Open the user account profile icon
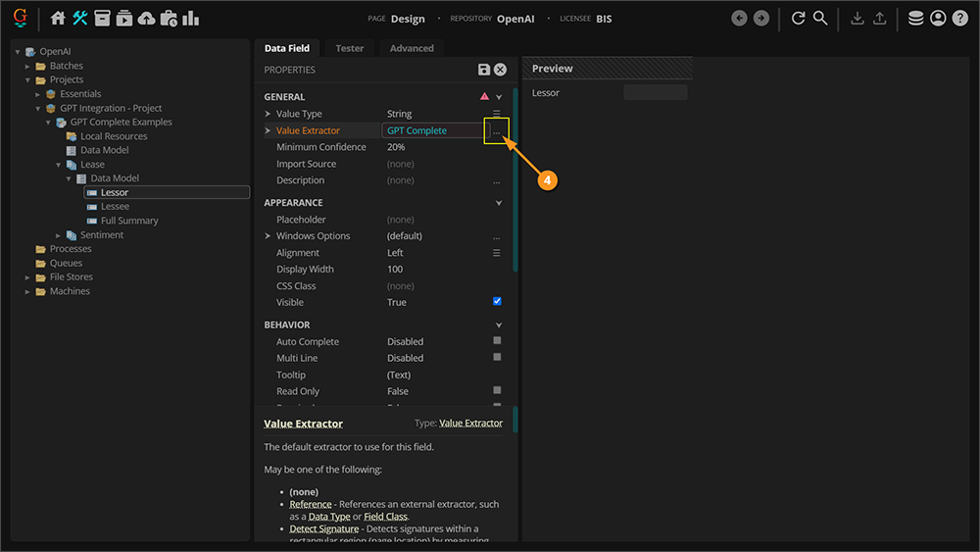Viewport: 980px width, 552px height. [938, 19]
